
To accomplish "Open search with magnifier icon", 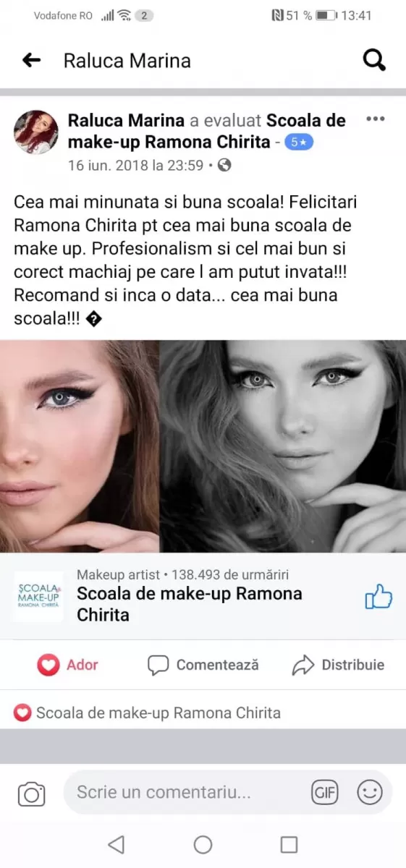I will [x=373, y=60].
